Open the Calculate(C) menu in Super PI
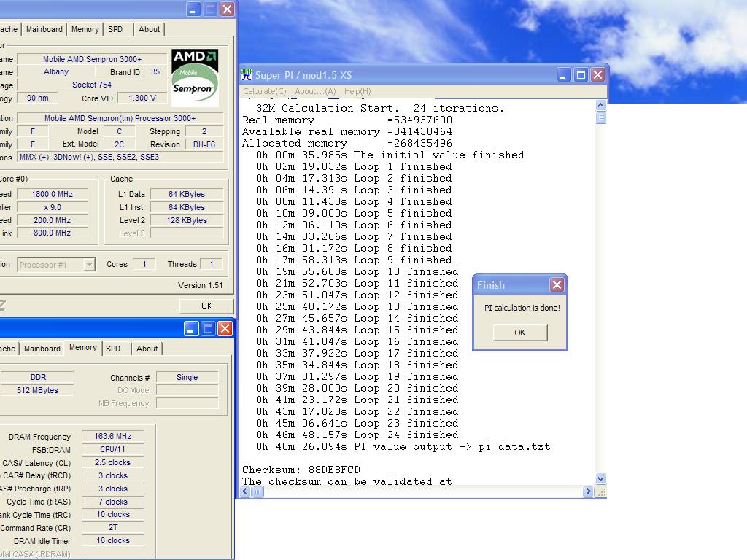Image resolution: width=747 pixels, height=560 pixels. [264, 91]
